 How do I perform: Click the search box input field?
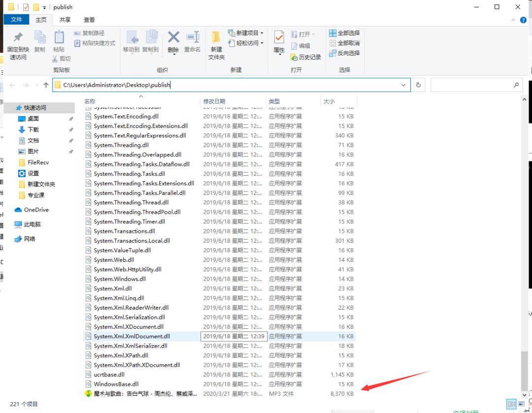click(473, 85)
